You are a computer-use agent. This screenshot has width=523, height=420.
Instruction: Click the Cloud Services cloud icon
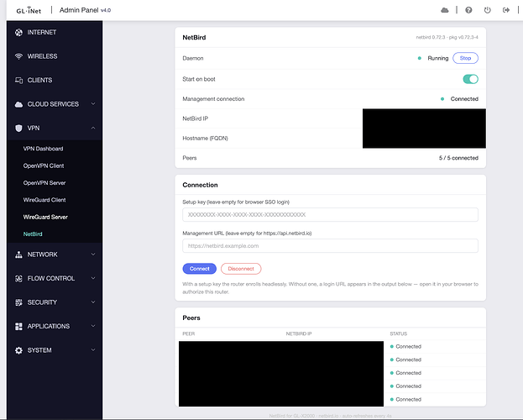(x=18, y=104)
